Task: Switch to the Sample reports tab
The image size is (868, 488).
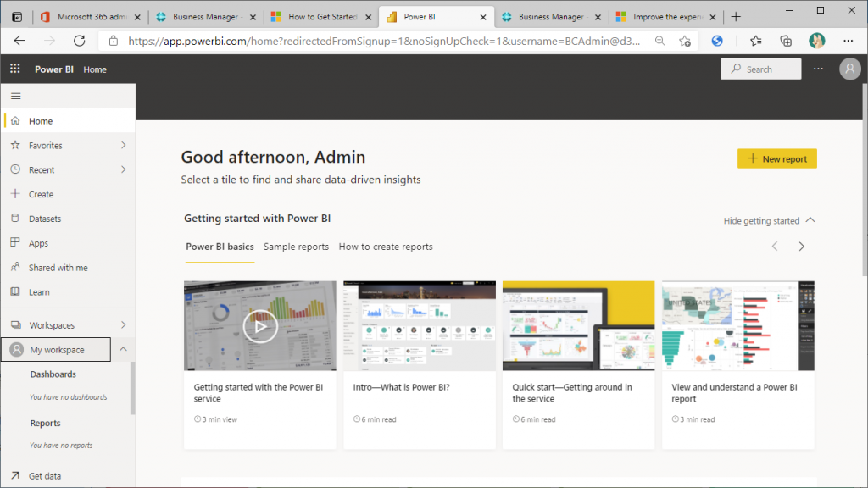Action: coord(296,247)
